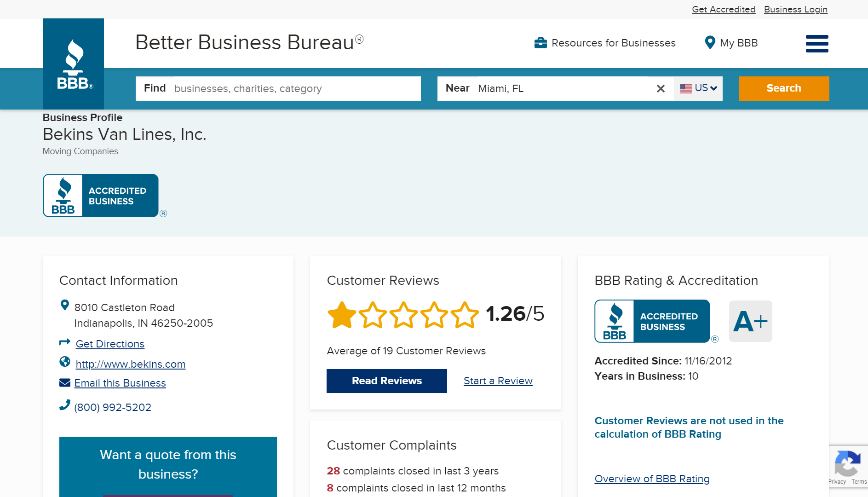
Task: Click the filled first rating star
Action: 342,315
